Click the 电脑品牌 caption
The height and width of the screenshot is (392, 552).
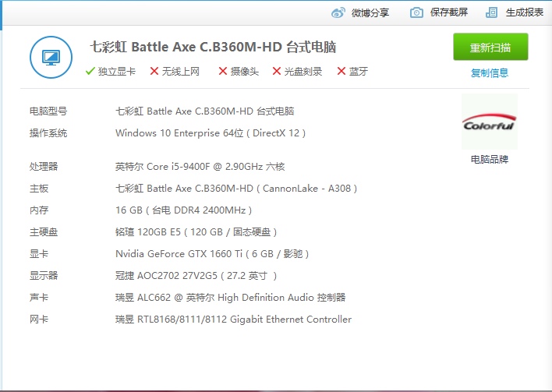click(x=490, y=160)
